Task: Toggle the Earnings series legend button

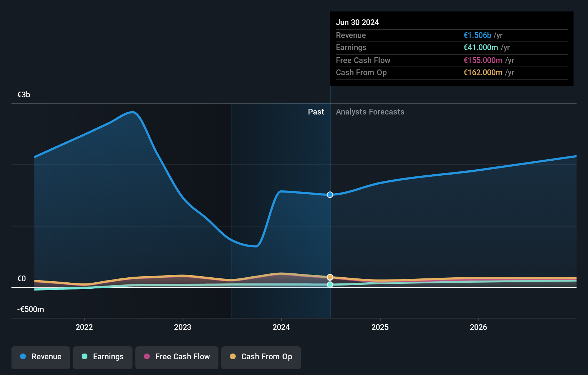Action: pyautogui.click(x=103, y=357)
